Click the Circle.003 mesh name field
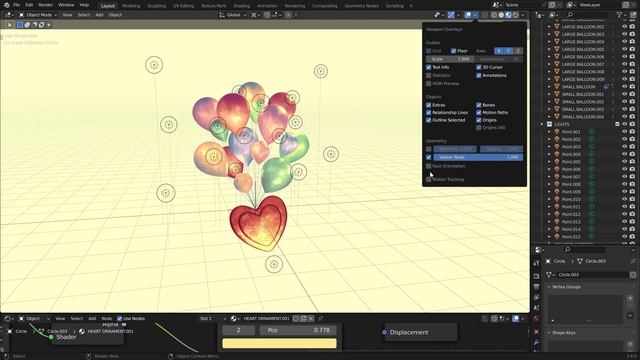This screenshot has height=360, width=640. (593, 275)
